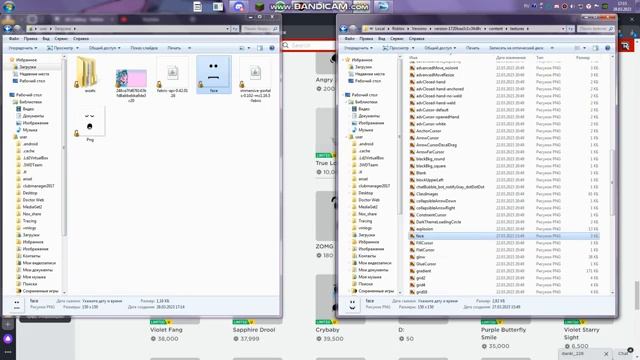Select DarkThemeLoadingCircle file in right window
This screenshot has width=640, height=360.
(438, 222)
